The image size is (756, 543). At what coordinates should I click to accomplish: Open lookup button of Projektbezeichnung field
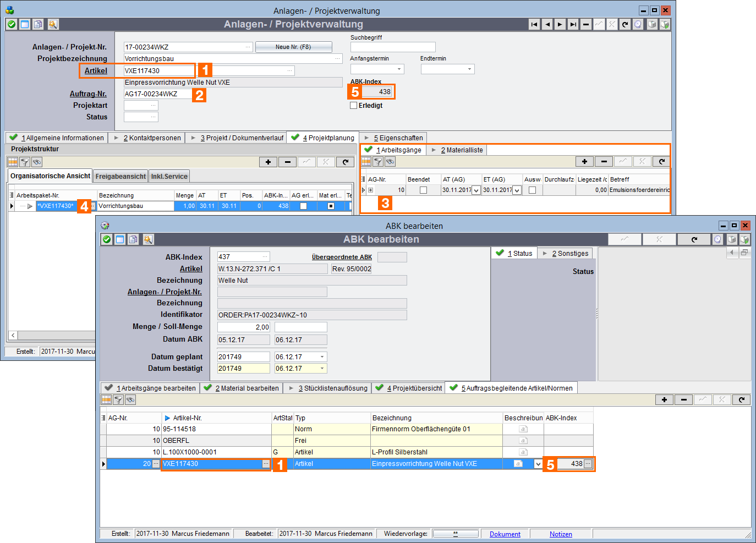[338, 58]
